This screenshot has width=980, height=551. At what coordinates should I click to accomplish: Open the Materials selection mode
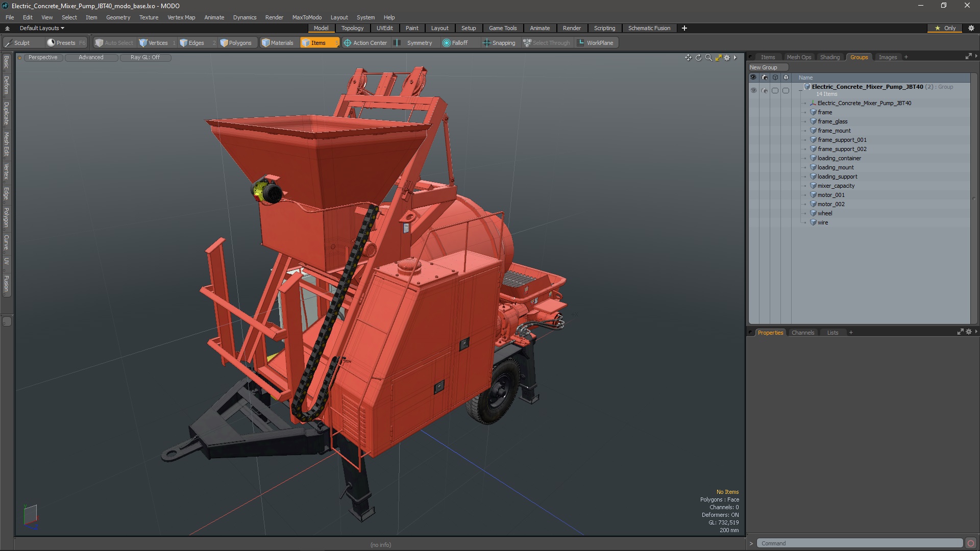pyautogui.click(x=278, y=43)
